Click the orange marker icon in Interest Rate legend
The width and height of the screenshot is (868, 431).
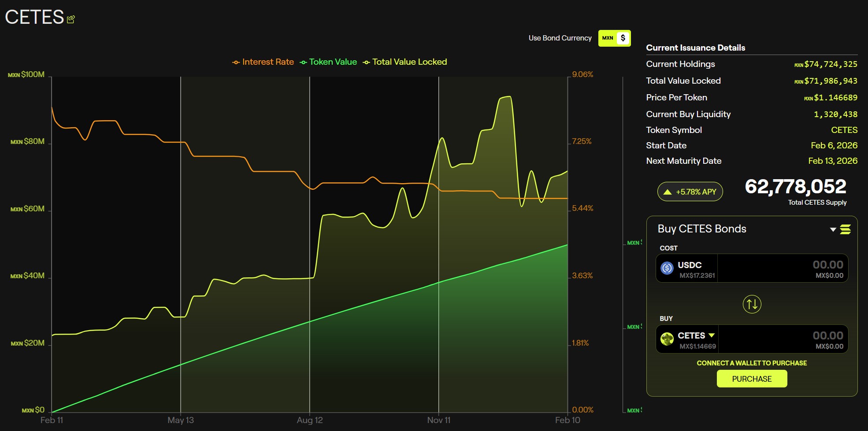(x=236, y=62)
